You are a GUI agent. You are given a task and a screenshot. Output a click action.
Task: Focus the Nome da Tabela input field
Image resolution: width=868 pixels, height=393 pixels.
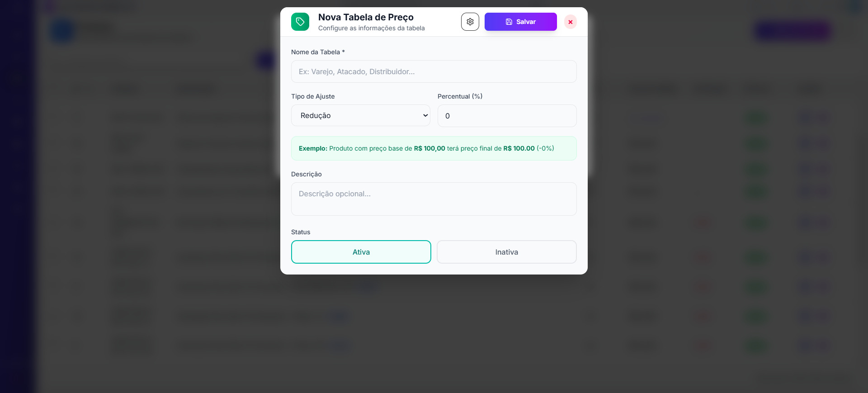(434, 71)
